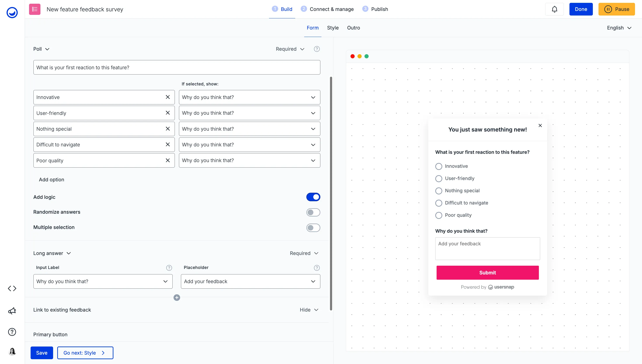Viewport: 642px width, 364px height.
Task: Expand the Poll question type dropdown
Action: coord(41,49)
